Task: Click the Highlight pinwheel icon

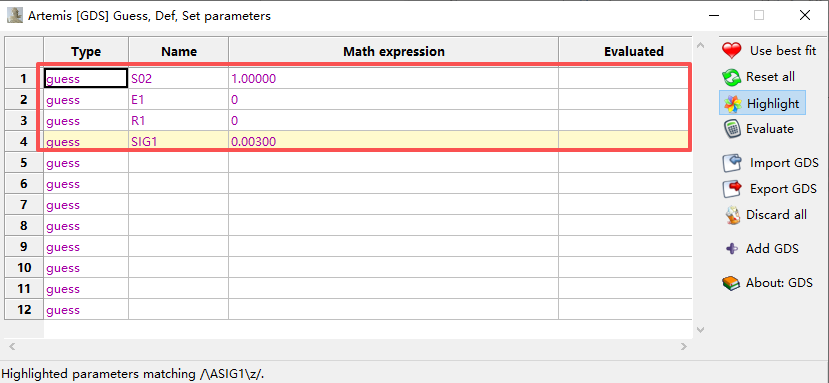Action: (732, 104)
